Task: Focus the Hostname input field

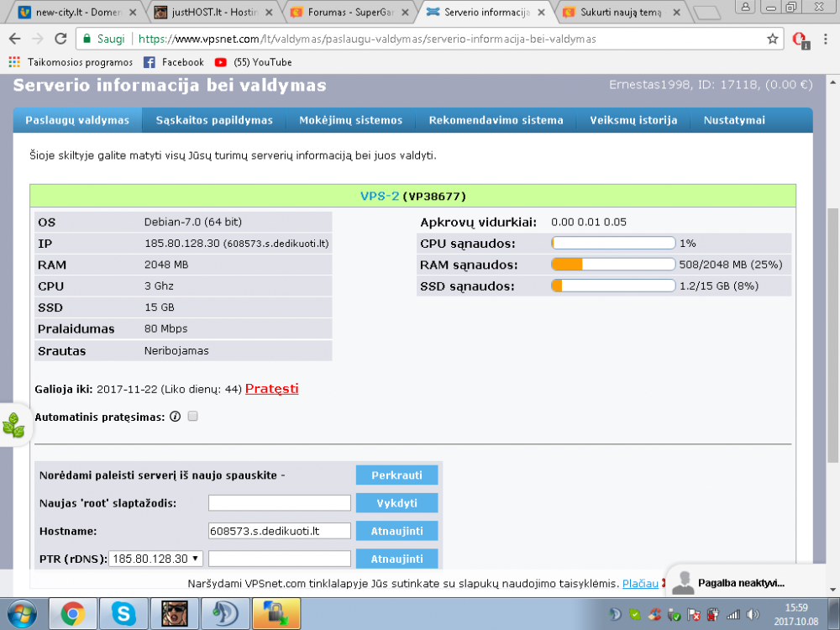Action: (280, 531)
